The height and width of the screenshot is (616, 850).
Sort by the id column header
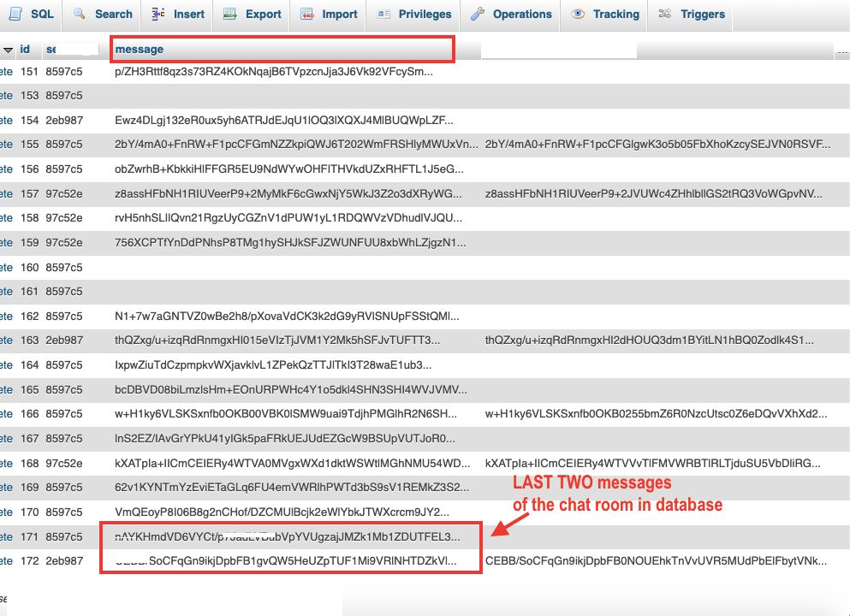coord(26,50)
